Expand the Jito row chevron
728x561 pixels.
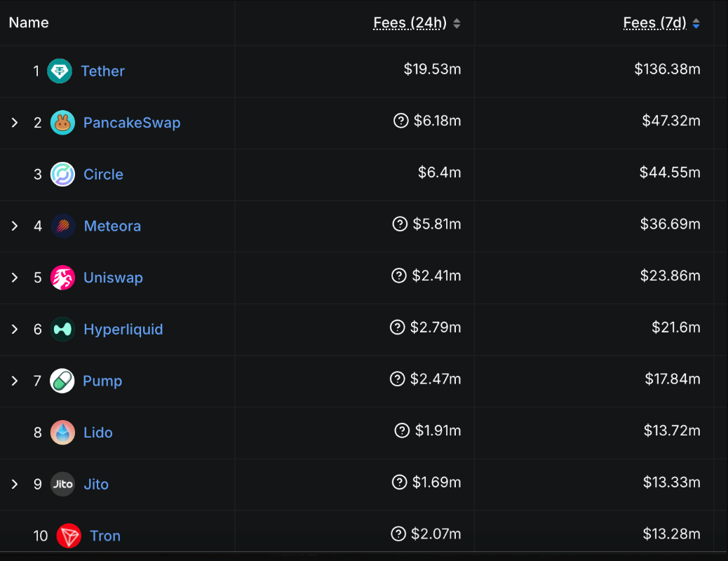pos(14,484)
